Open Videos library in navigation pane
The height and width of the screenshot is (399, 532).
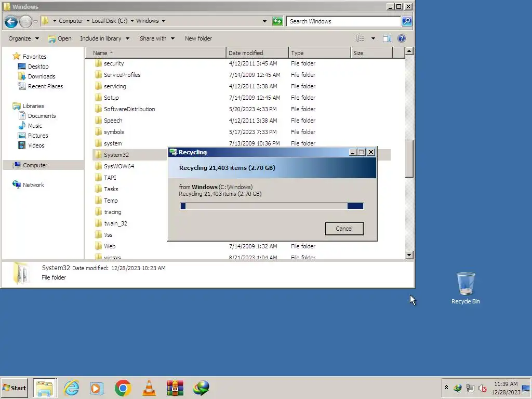coord(31,145)
